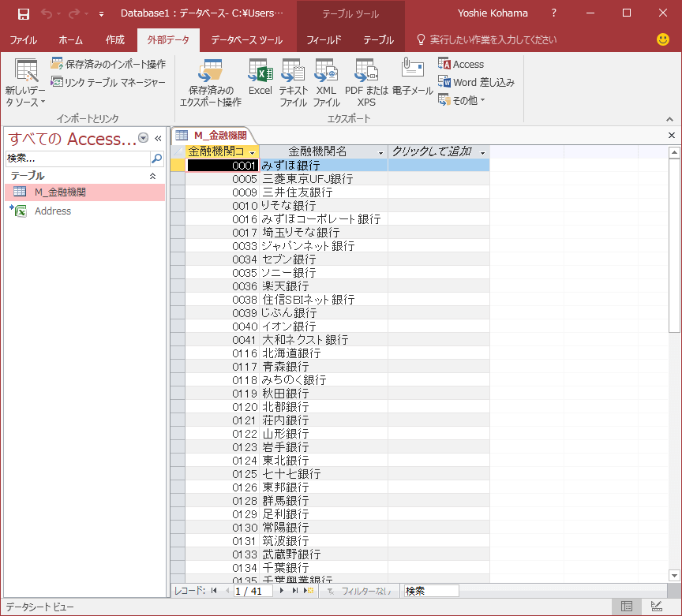Click the select-all corner of datasheet

point(178,151)
